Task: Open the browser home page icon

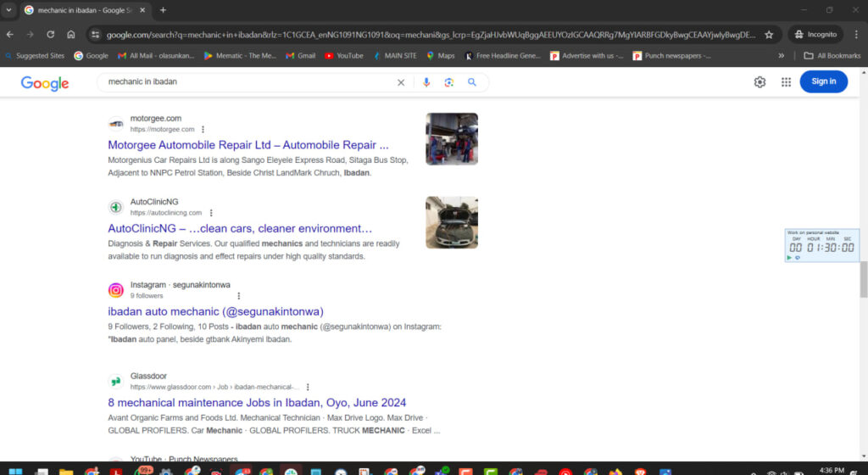Action: coord(71,34)
